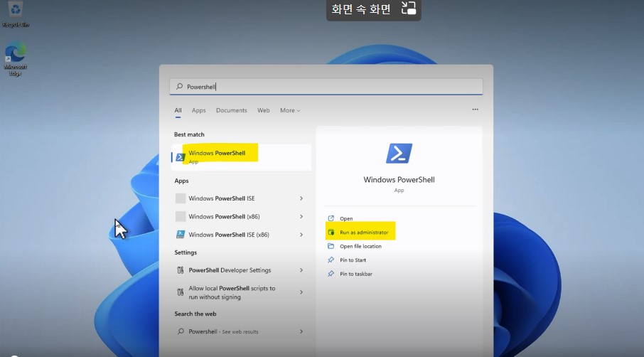Expand Powershell web results chevron
Viewport: 644px width, 357px height.
[x=301, y=331]
